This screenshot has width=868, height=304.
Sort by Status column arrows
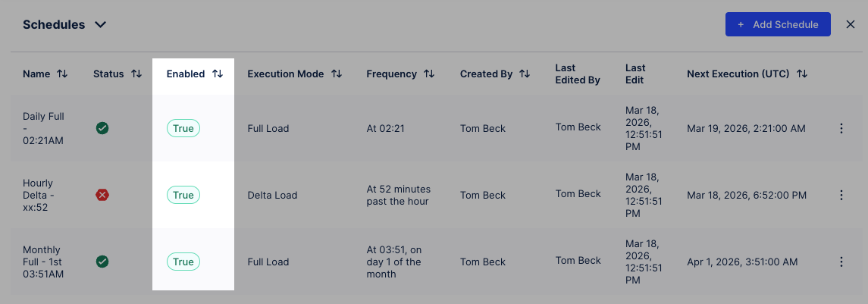coord(136,74)
